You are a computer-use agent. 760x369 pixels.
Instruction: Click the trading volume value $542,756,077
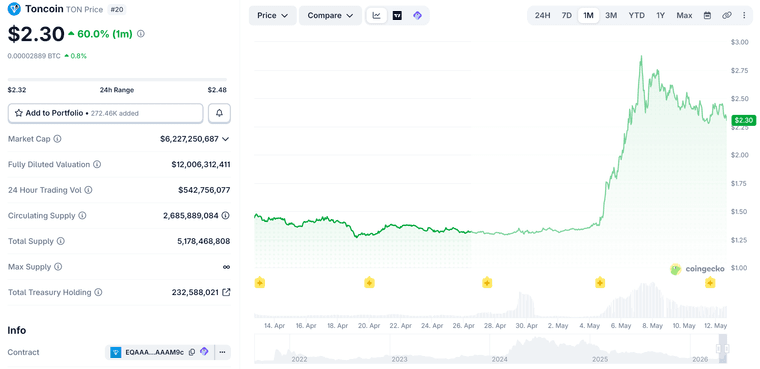204,190
